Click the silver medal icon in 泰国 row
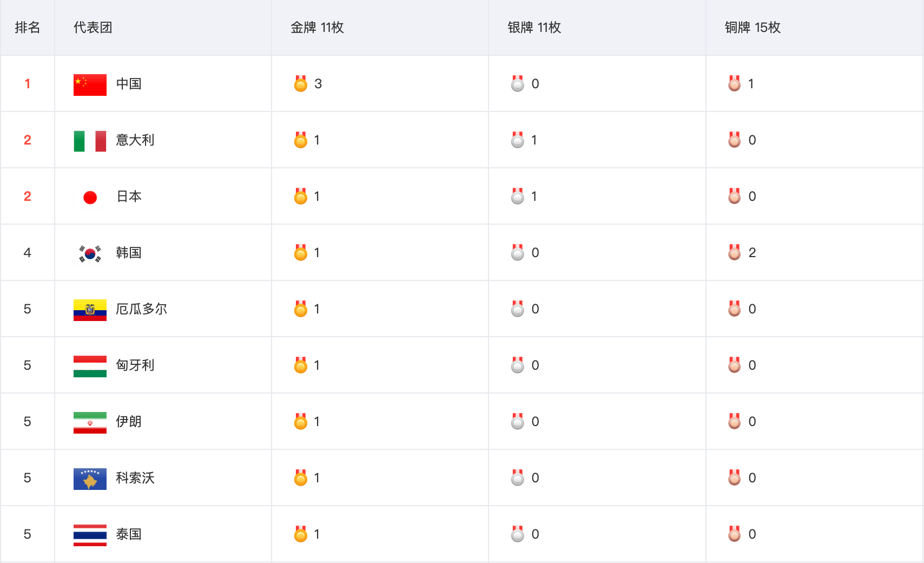 [x=518, y=534]
